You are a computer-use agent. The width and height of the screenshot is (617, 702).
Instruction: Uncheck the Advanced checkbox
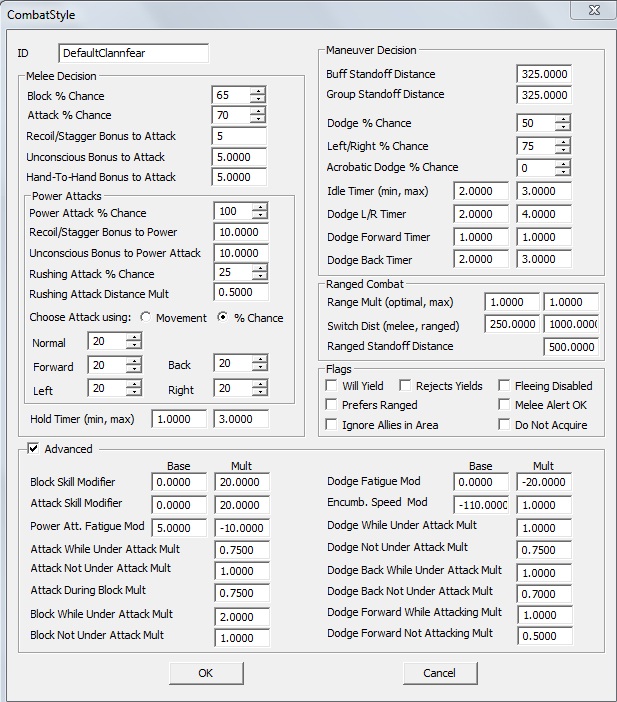(x=33, y=448)
